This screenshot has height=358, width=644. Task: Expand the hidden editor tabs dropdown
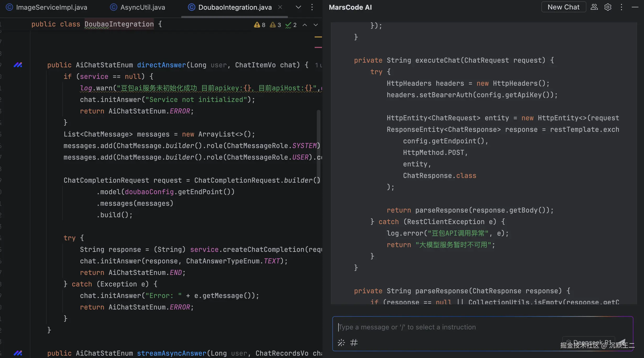click(298, 7)
